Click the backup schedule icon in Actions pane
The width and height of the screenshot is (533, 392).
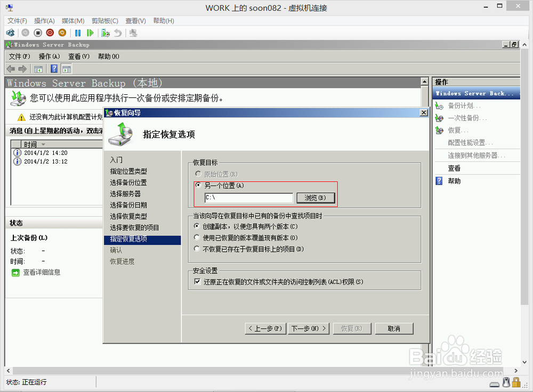pos(439,105)
